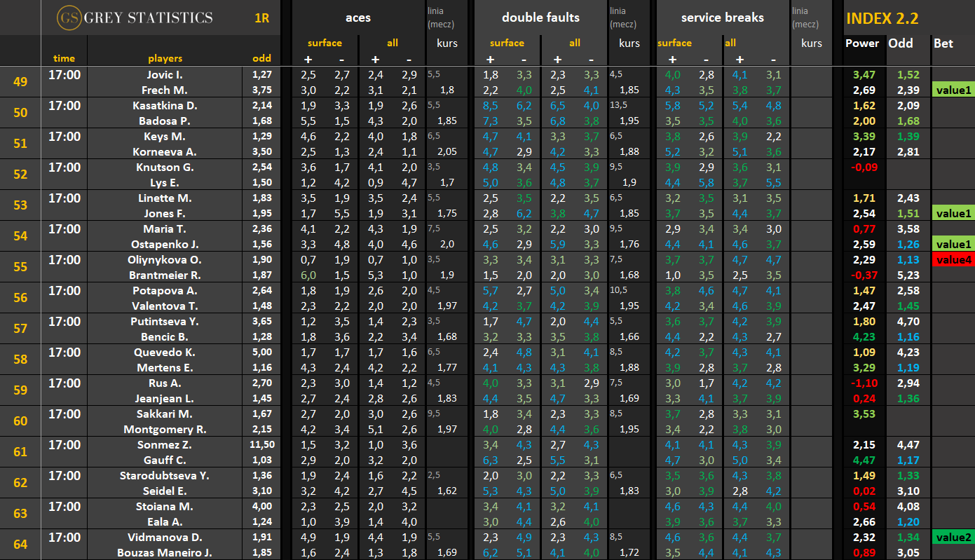
Task: Select player Mertens E.
Action: pyautogui.click(x=165, y=367)
